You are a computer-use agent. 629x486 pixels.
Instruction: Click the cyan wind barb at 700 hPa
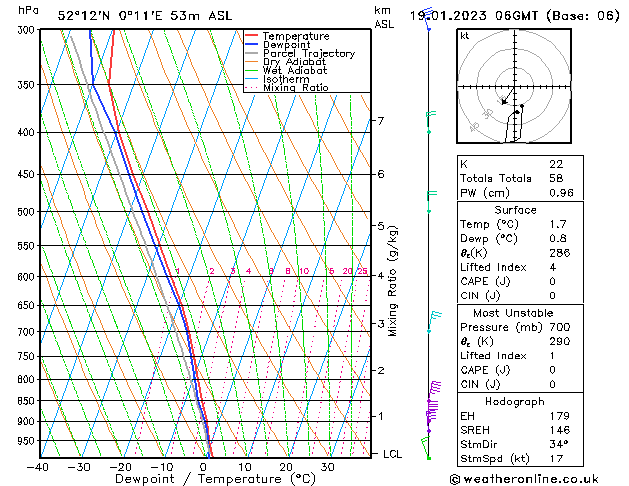[x=434, y=322]
